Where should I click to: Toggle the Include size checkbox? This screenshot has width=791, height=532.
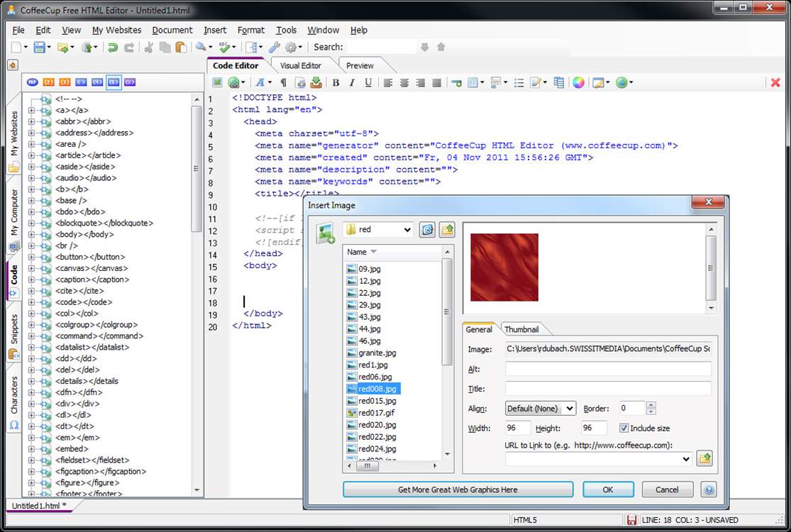pos(624,428)
